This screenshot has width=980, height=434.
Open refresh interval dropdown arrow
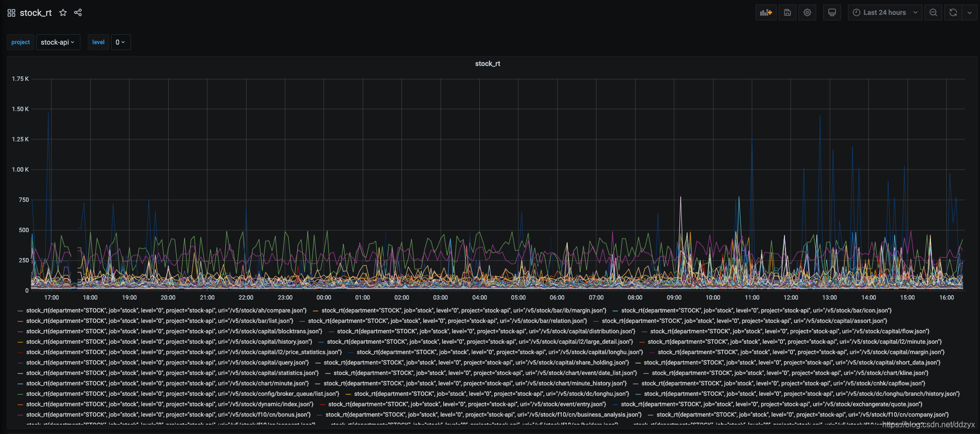[970, 12]
